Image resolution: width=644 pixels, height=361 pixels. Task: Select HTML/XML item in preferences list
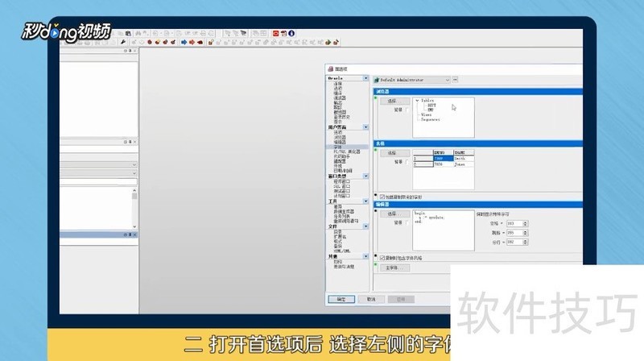coord(341,251)
